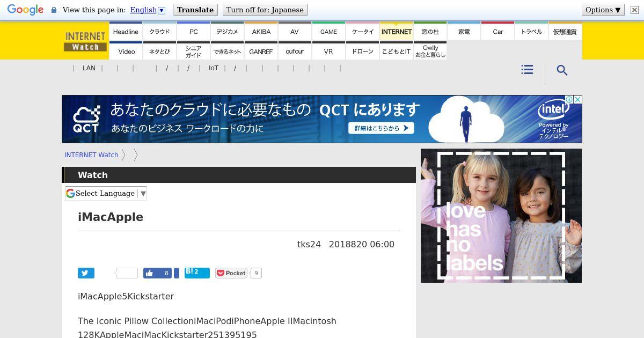Open the ケータイ tab
Viewport: 644px width, 338px height.
coord(362,31)
